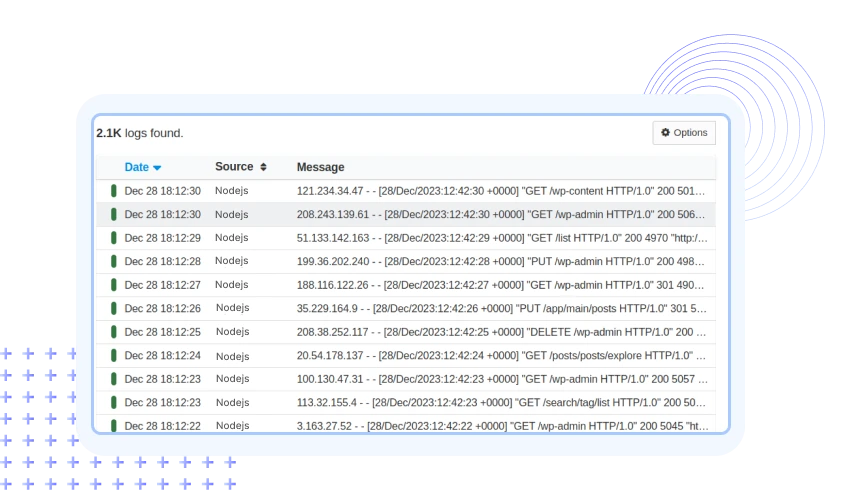
Task: Select log message DELETE /wp-admin
Action: coord(502,332)
